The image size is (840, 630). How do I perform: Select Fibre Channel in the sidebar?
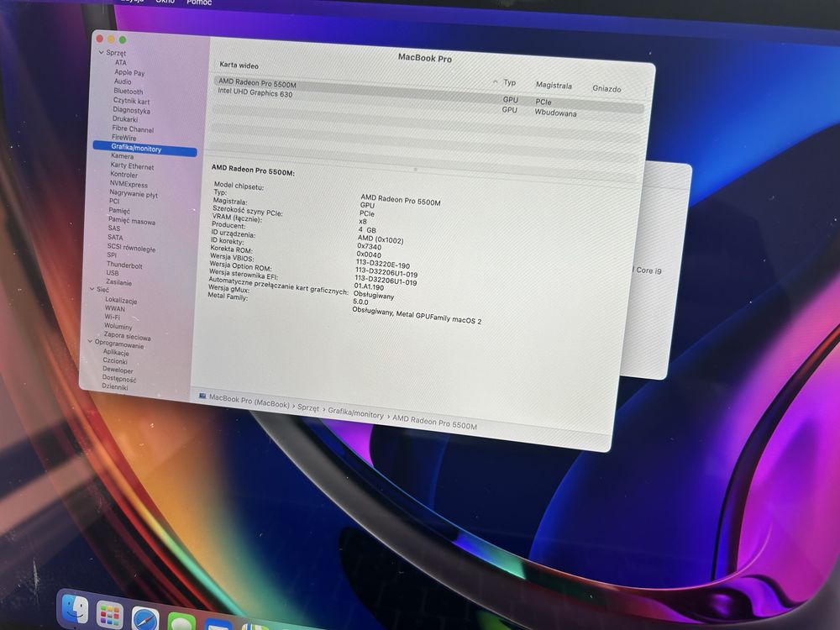tap(133, 129)
